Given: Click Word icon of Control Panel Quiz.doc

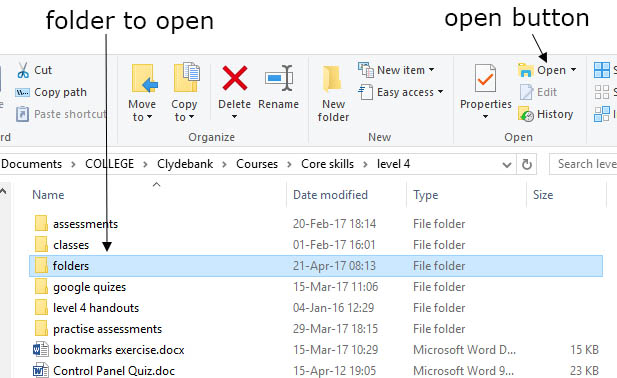Looking at the screenshot, I should click(x=41, y=370).
